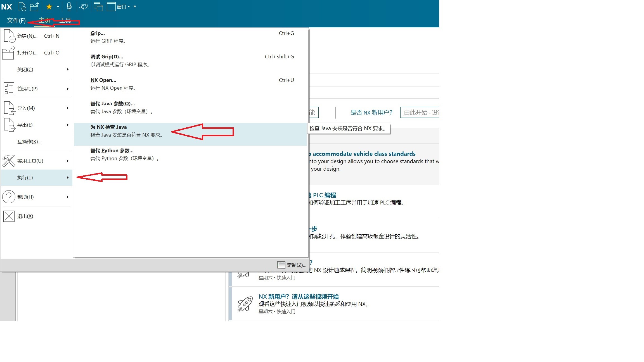Click the New file icon in quick toolbar
644x362 pixels.
[x=22, y=6]
